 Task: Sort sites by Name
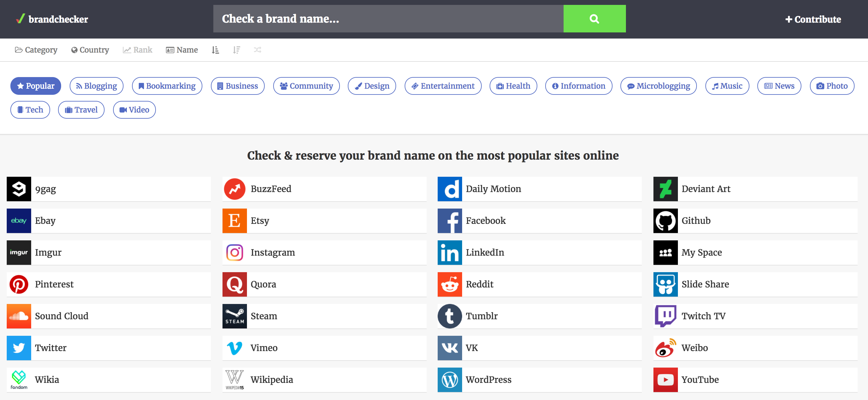(x=182, y=50)
